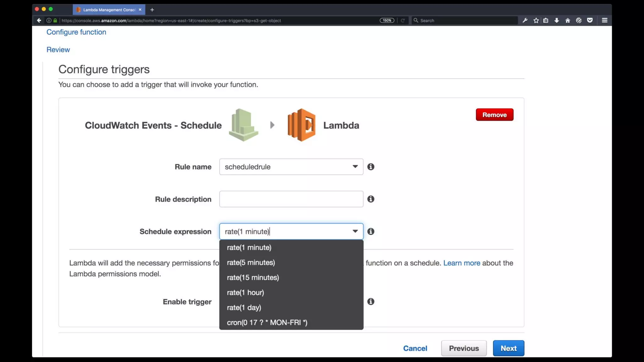Pick rate(1 hour) option
The width and height of the screenshot is (644, 362).
pyautogui.click(x=291, y=293)
